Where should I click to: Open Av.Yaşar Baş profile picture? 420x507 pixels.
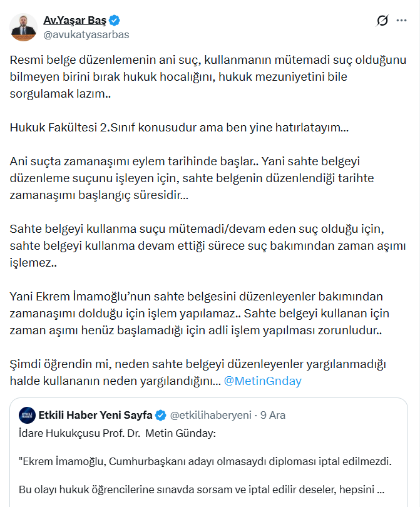tap(23, 27)
